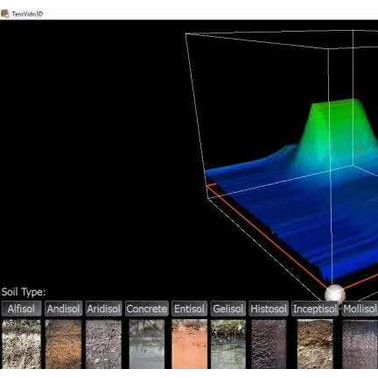
Task: Click the white sphere marker in 3D view
Action: click(335, 294)
